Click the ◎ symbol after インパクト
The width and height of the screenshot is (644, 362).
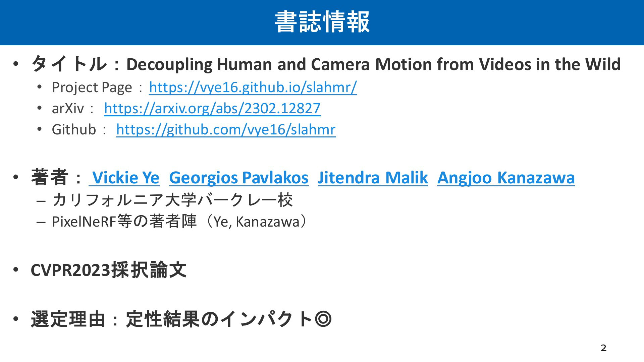[323, 319]
